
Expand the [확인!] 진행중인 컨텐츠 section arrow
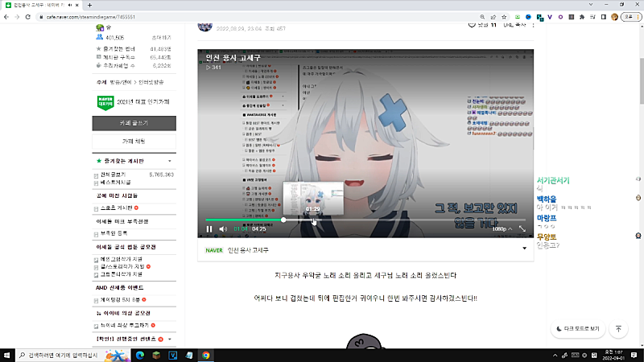tap(170, 339)
